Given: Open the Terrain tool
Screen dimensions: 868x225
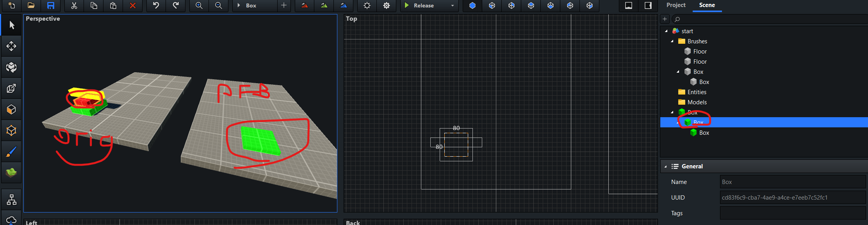Looking at the screenshot, I should coord(11,172).
